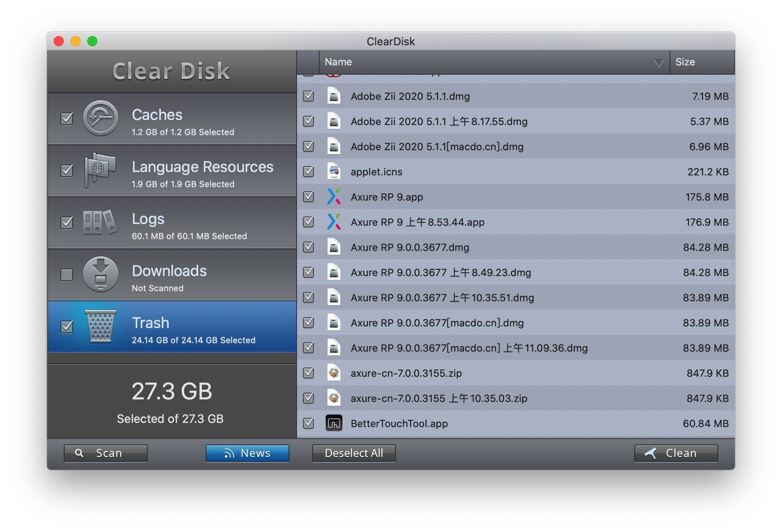The width and height of the screenshot is (782, 532).
Task: Uncheck Adobe Zii 2020 5.1.1.dmg checkbox
Action: pyautogui.click(x=308, y=96)
